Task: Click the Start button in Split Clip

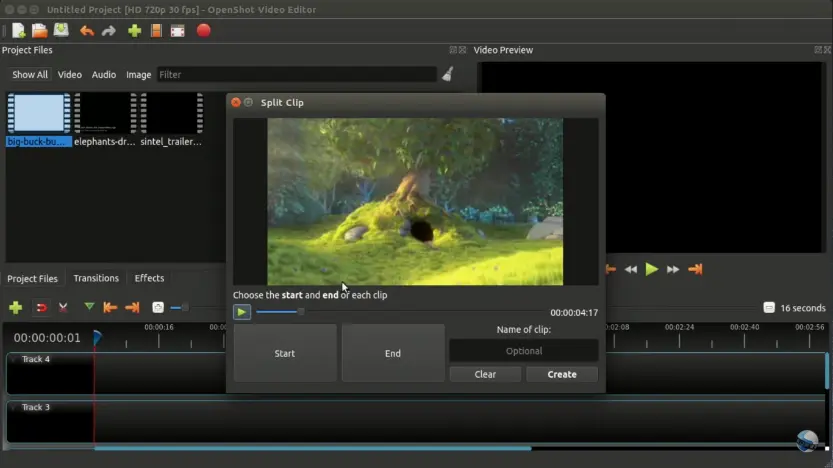Action: click(x=285, y=353)
